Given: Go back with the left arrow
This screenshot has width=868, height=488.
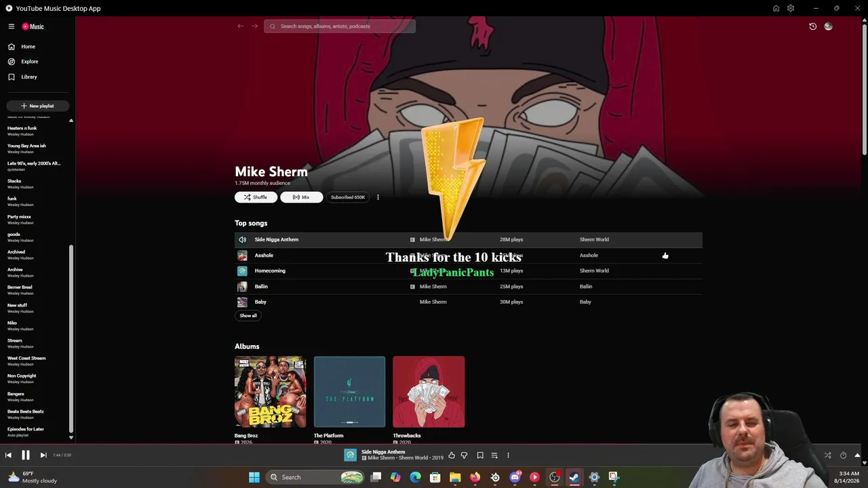Looking at the screenshot, I should coord(241,26).
